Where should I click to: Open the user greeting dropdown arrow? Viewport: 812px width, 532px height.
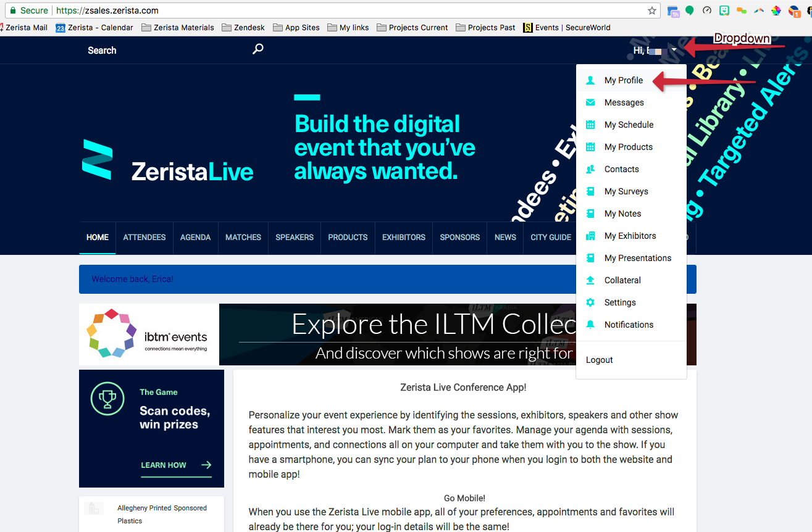click(x=674, y=51)
